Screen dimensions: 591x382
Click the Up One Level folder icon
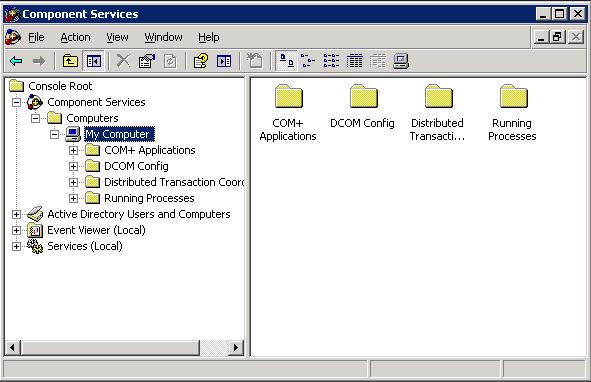pyautogui.click(x=70, y=61)
